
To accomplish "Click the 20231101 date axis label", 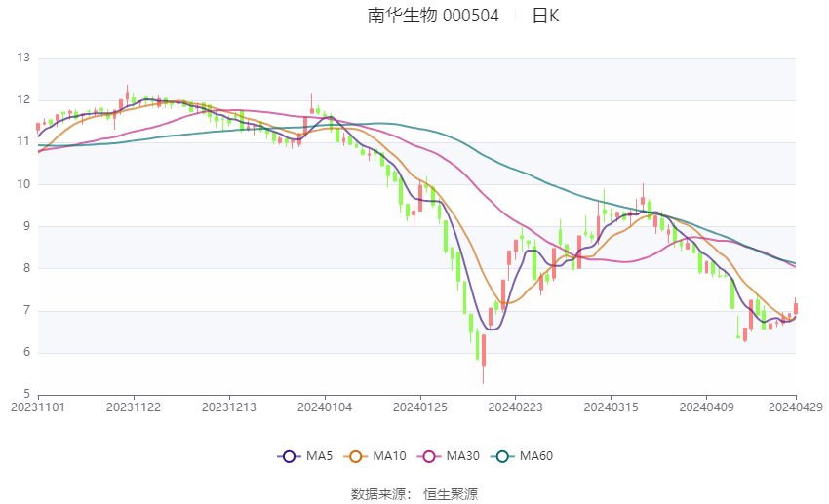I will [38, 407].
